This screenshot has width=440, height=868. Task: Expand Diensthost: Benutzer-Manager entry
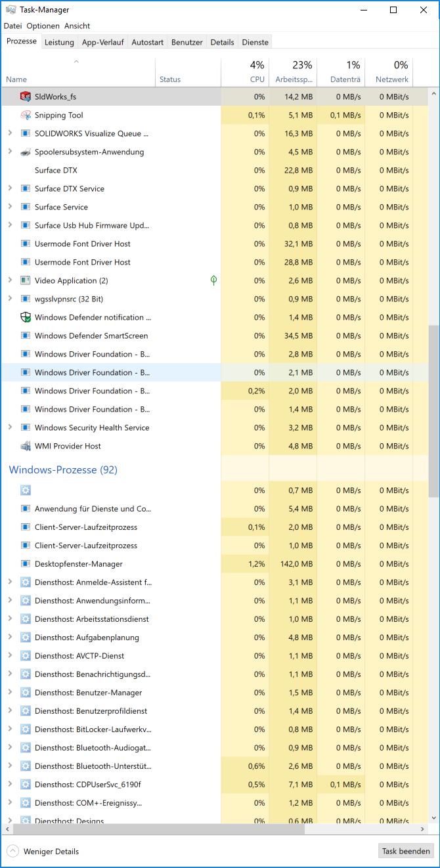click(10, 693)
